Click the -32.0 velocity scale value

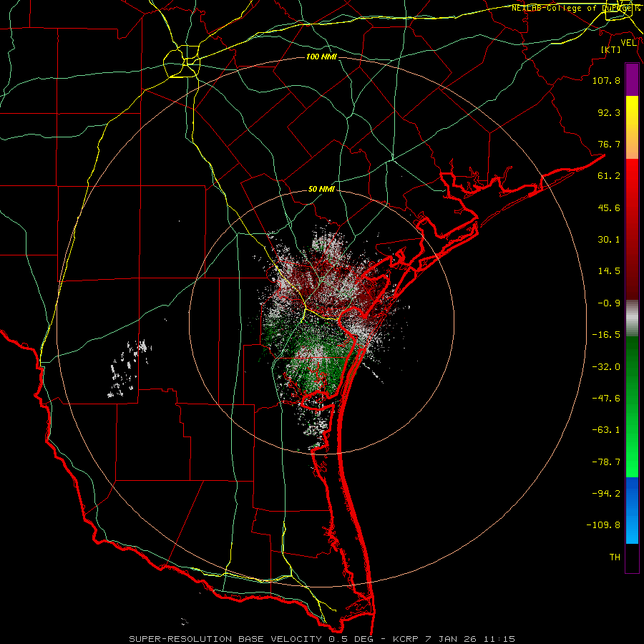tap(606, 367)
